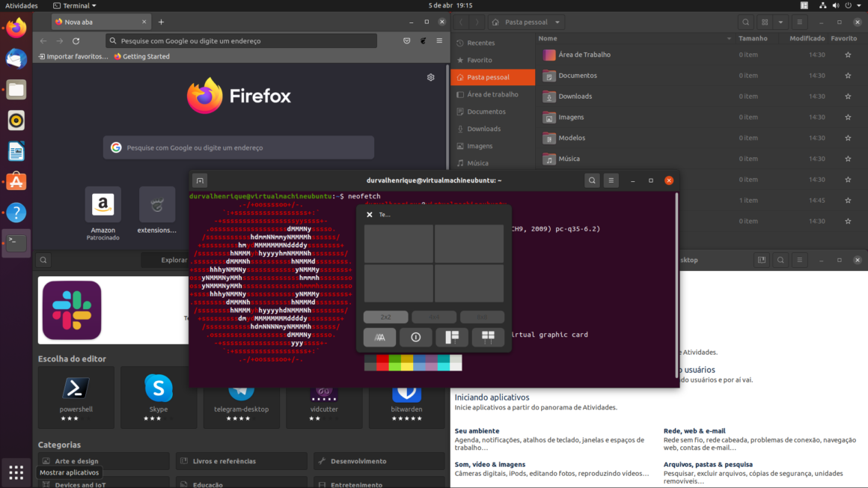Open search in the Pasta pessoal window

pyautogui.click(x=745, y=22)
